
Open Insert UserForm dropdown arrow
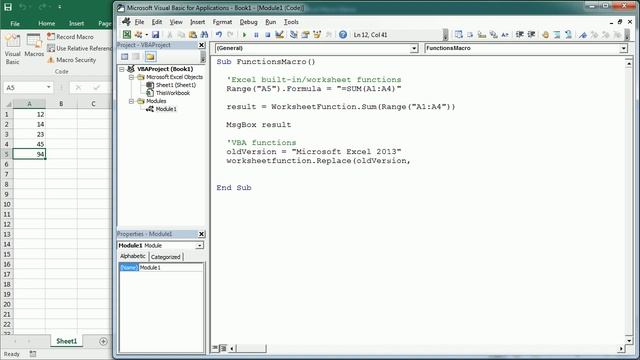[x=147, y=35]
